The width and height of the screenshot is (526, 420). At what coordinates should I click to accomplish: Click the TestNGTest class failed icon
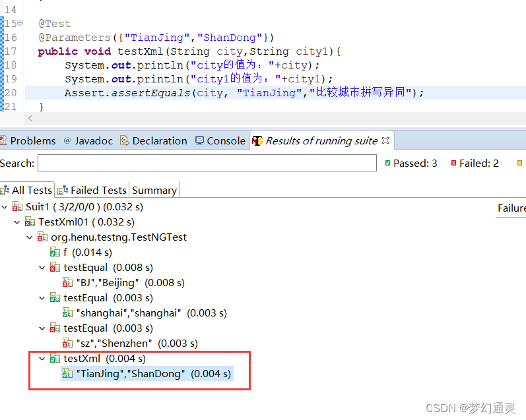(42, 237)
